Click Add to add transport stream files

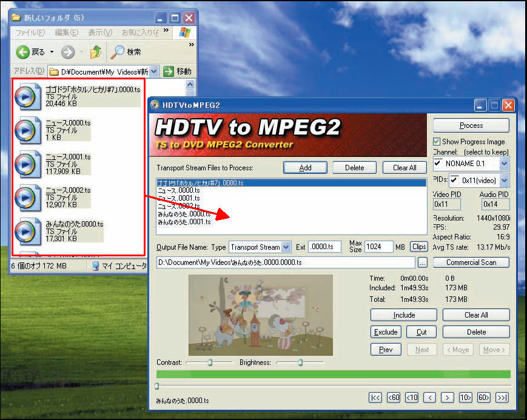pyautogui.click(x=305, y=168)
